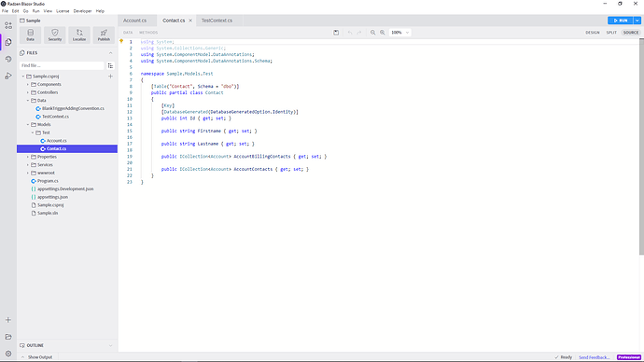Open the Go menu
Viewport: 644px width, 362px height.
click(26, 11)
